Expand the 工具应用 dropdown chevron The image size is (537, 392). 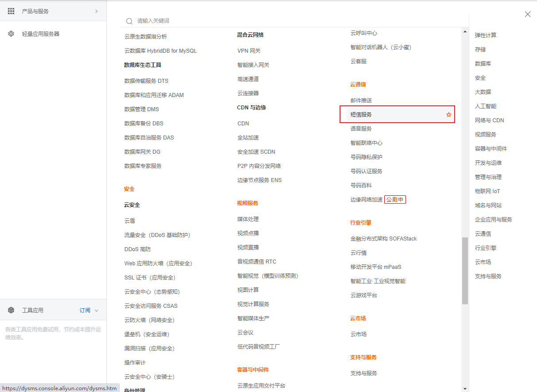[97, 310]
